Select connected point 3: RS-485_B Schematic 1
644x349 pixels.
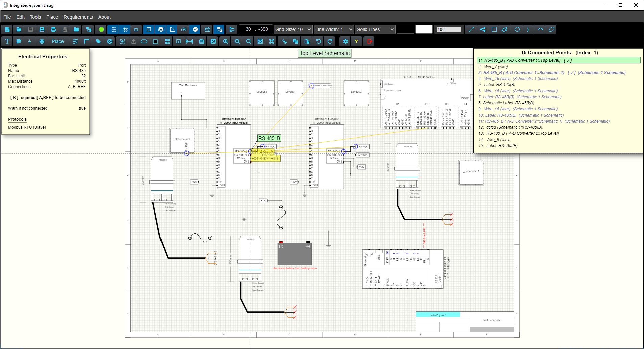(x=552, y=73)
